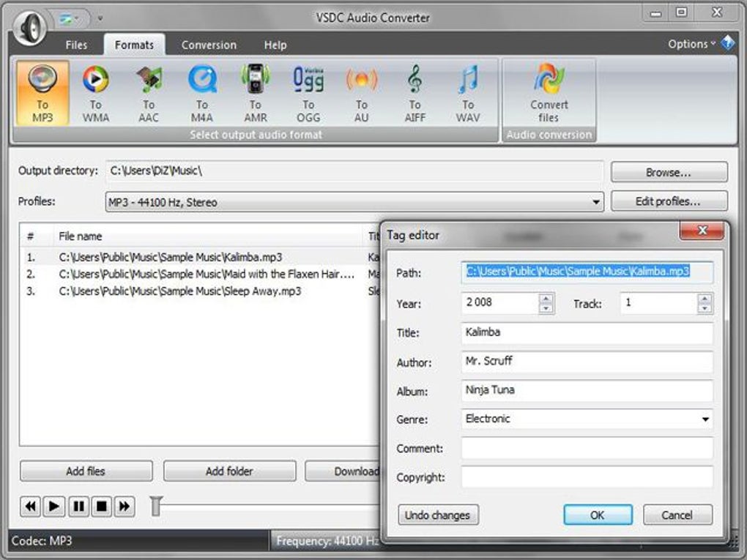Rewind playback with the previous button
The height and width of the screenshot is (560, 747).
coord(30,506)
